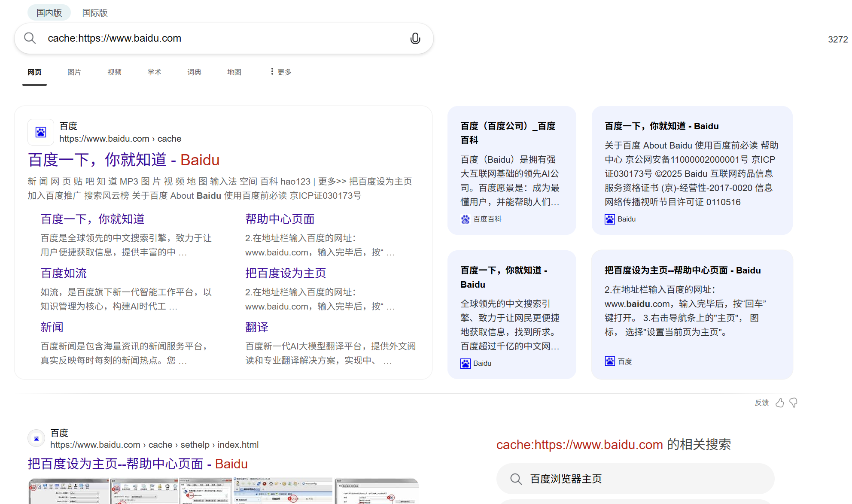Click the paw favicon of the sethelp result

tap(36, 438)
